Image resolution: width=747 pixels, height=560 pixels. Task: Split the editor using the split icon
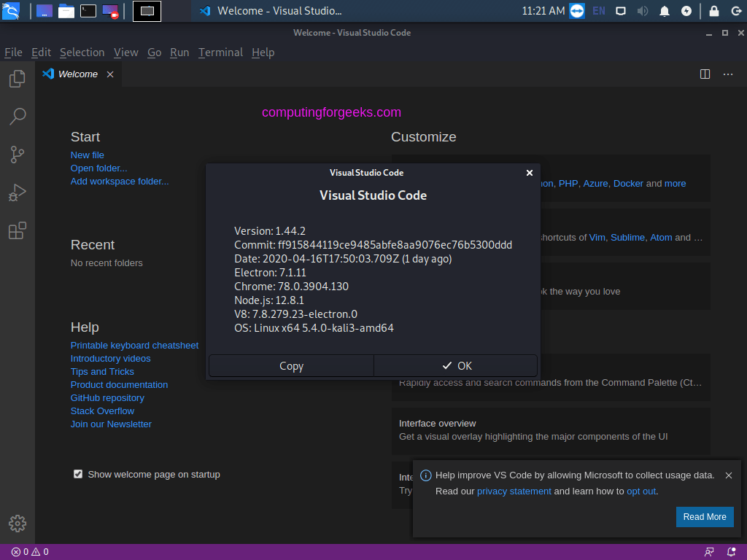point(704,74)
